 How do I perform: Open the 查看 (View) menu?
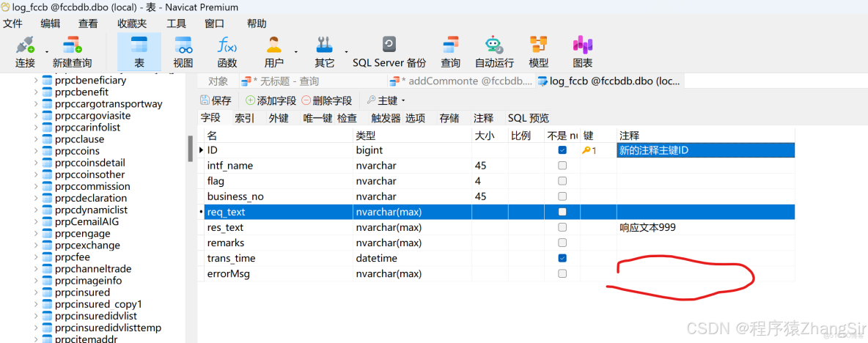[x=87, y=23]
